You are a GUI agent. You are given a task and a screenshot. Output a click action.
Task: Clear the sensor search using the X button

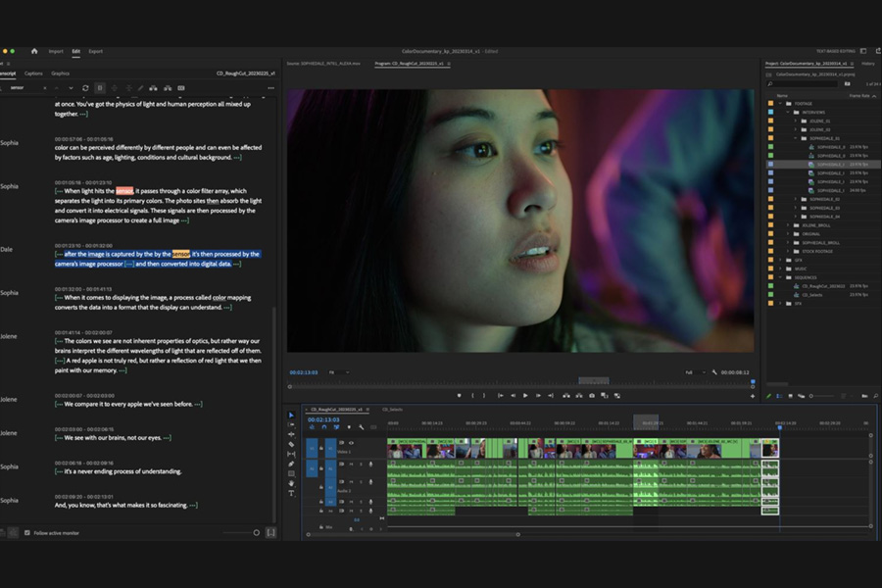(45, 86)
